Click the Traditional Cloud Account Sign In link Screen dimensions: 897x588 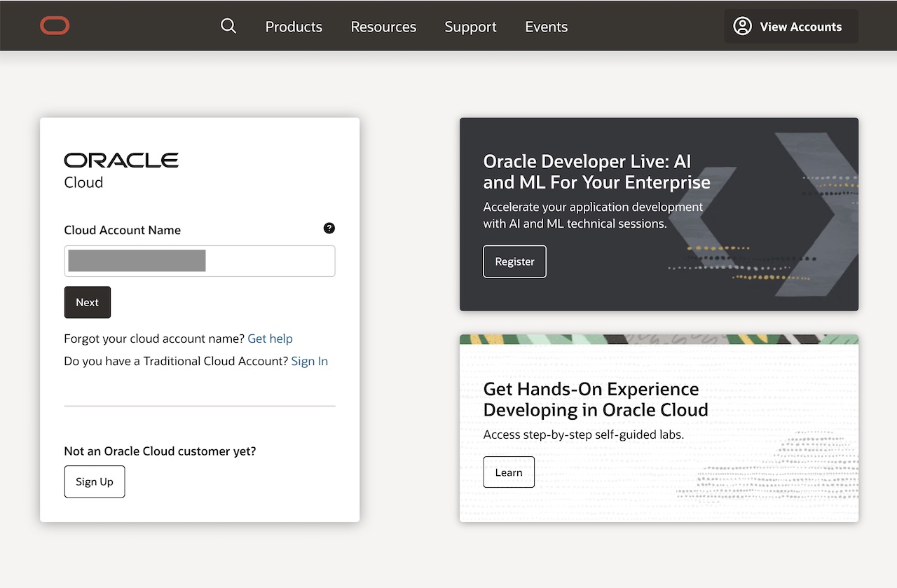pos(309,361)
